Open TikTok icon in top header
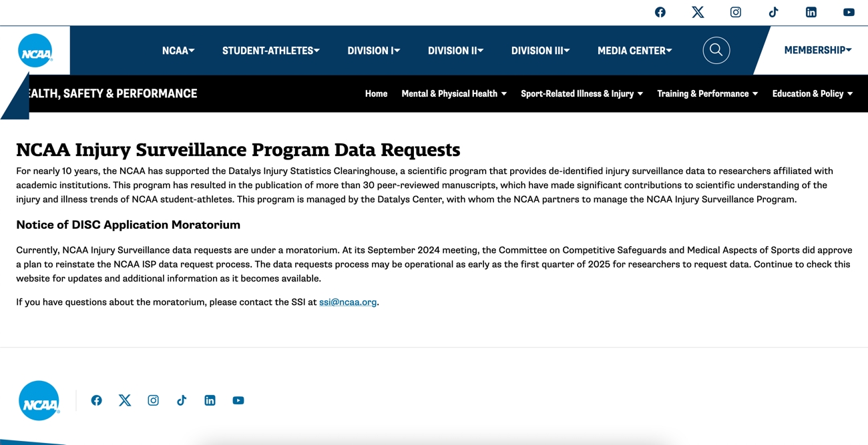This screenshot has width=868, height=445. coord(773,12)
